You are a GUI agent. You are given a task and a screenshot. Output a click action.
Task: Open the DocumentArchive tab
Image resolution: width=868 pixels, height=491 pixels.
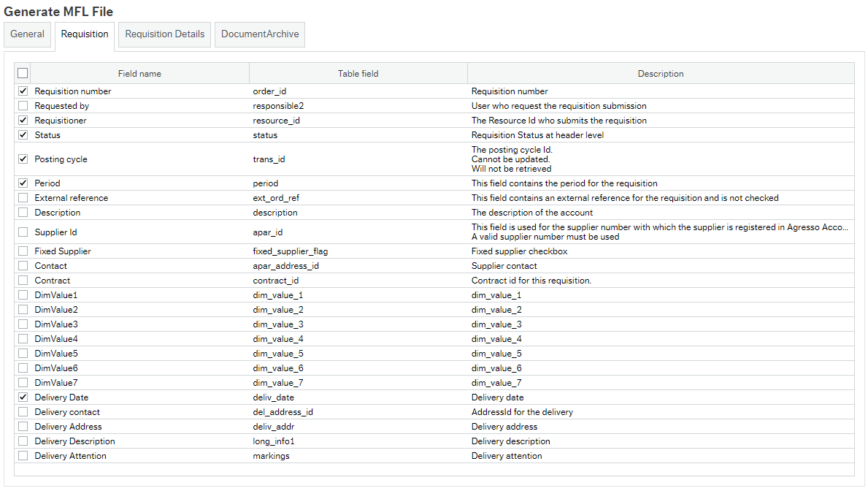tap(260, 34)
